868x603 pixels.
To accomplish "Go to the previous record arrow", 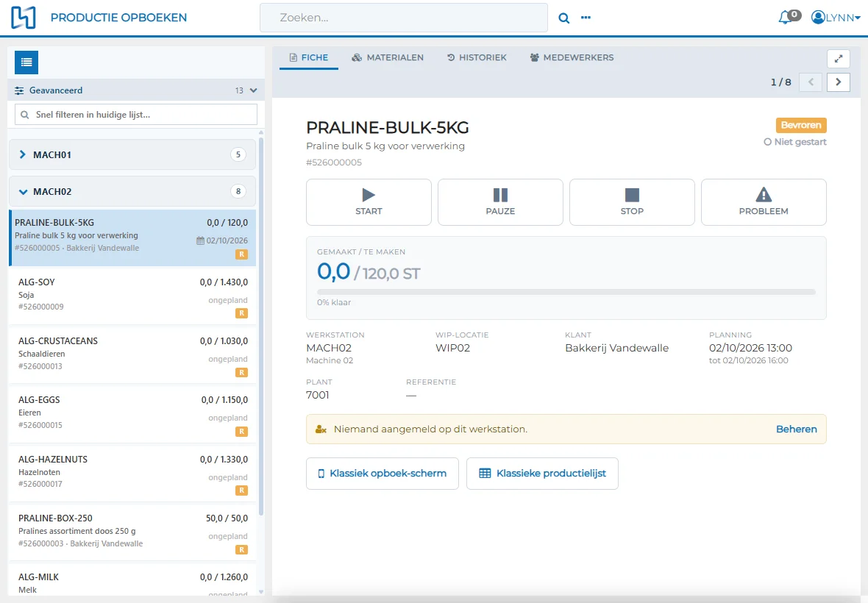I will click(x=811, y=82).
